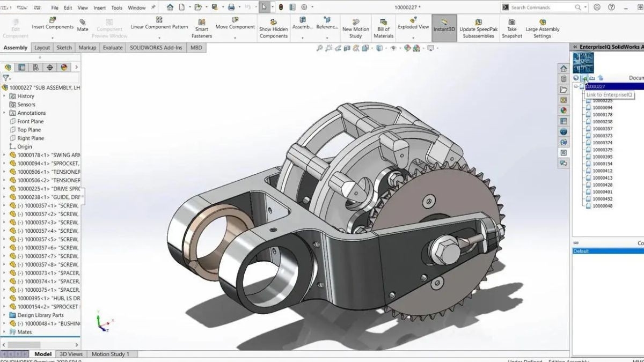The height and width of the screenshot is (362, 644).
Task: Open the Move Component dropdown arrow
Action: click(x=235, y=38)
